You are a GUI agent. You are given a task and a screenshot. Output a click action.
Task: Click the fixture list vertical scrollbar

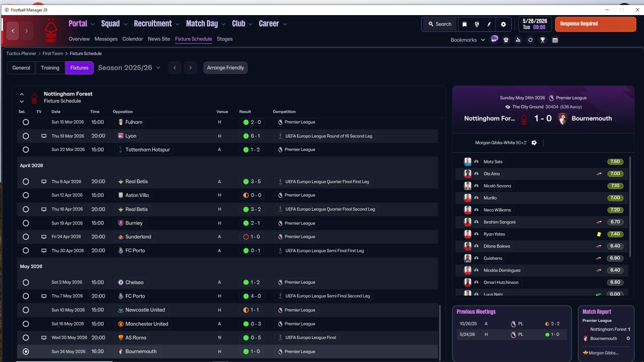tap(440, 332)
